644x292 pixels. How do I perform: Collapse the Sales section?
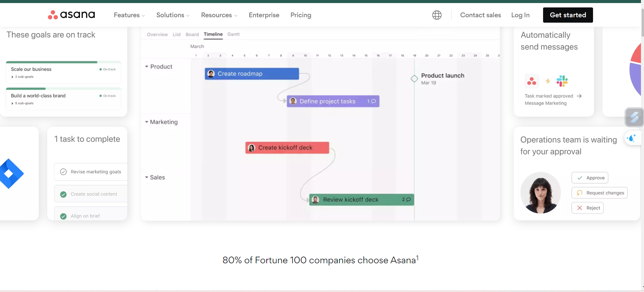(x=147, y=177)
